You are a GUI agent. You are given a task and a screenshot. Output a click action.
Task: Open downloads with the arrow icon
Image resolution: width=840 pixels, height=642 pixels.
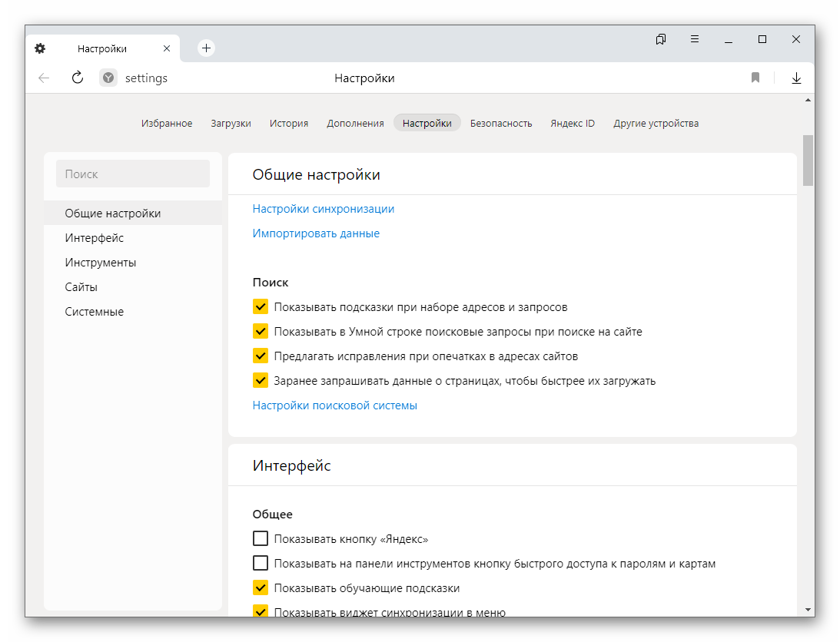pyautogui.click(x=796, y=78)
